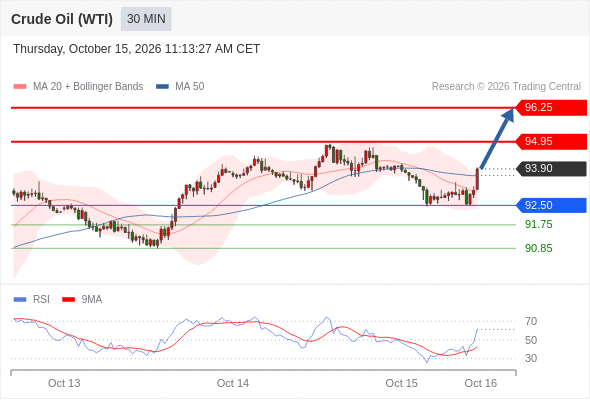Click the 96.25 resistance price tag
590x400 pixels.
pos(551,108)
